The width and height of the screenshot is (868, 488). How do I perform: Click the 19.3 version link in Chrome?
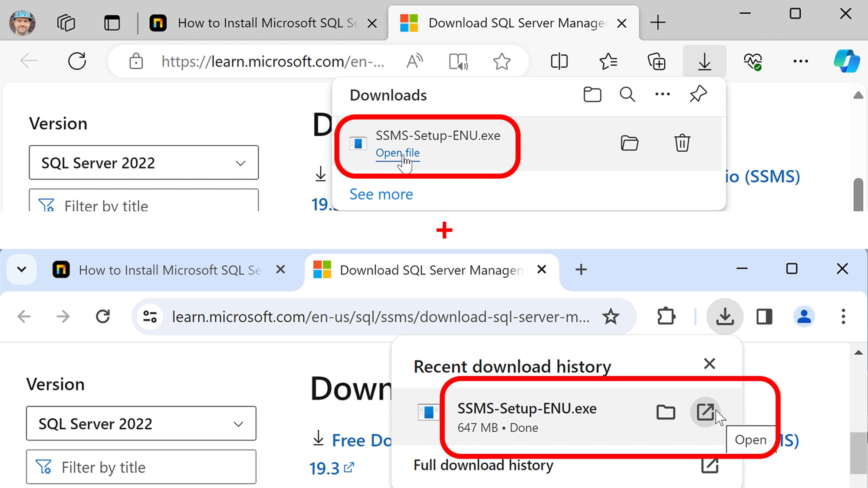coord(332,468)
